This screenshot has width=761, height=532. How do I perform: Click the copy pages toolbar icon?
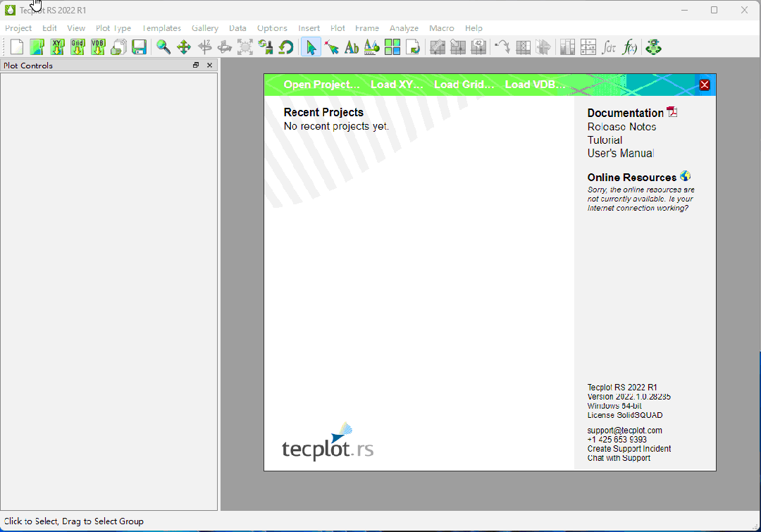118,47
